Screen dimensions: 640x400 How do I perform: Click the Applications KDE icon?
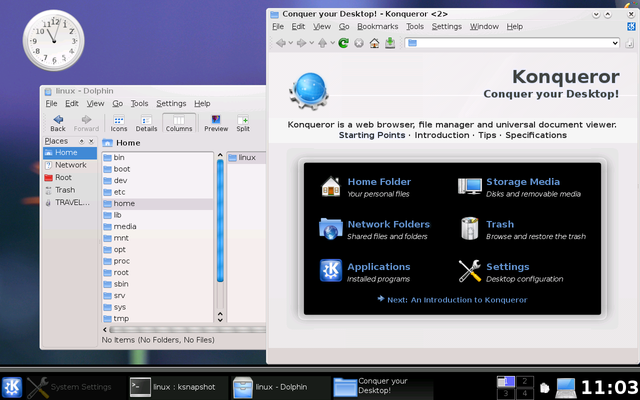tap(331, 271)
